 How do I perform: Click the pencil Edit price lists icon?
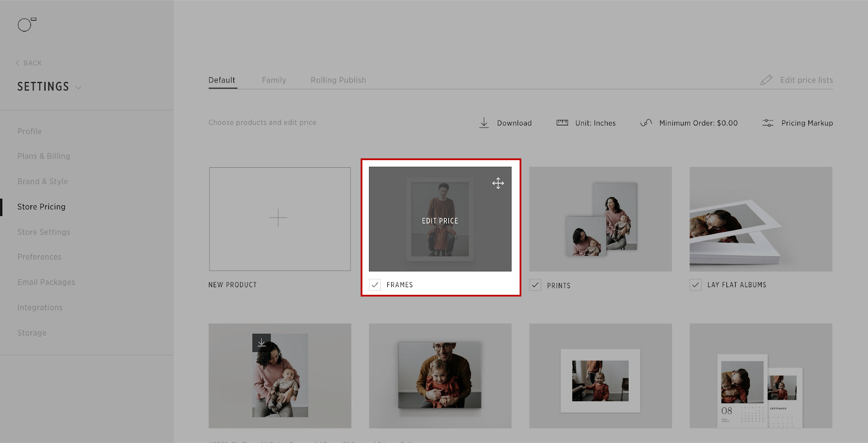pyautogui.click(x=766, y=80)
